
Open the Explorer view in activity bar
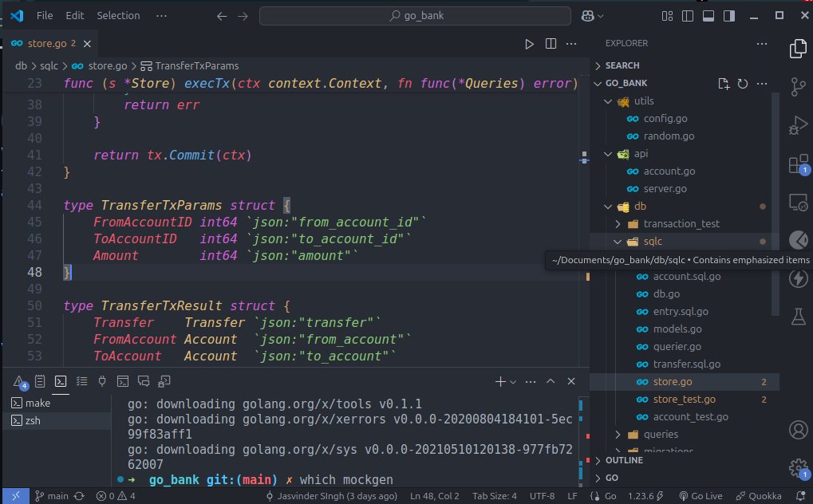[x=798, y=49]
